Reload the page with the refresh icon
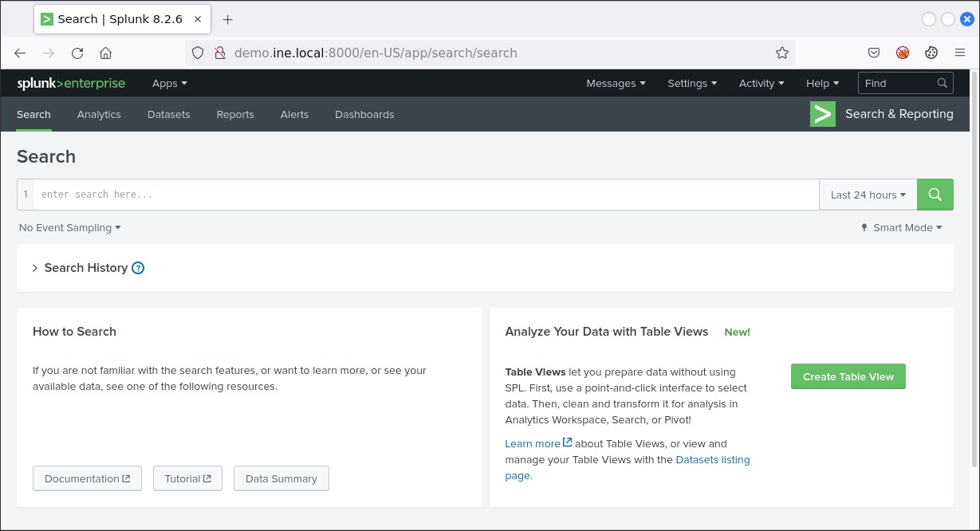This screenshot has height=531, width=980. pos(77,53)
